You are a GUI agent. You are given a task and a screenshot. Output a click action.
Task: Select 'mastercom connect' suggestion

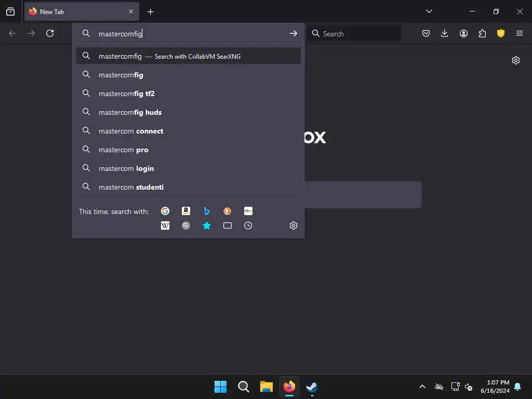[x=188, y=131]
